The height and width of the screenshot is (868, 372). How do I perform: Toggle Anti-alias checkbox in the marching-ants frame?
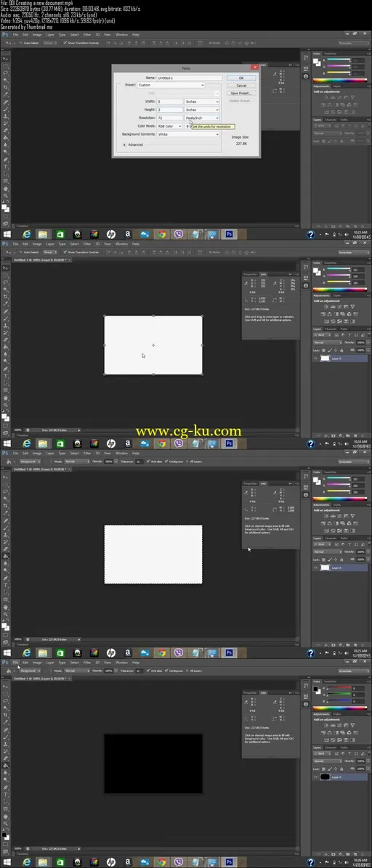(x=148, y=461)
